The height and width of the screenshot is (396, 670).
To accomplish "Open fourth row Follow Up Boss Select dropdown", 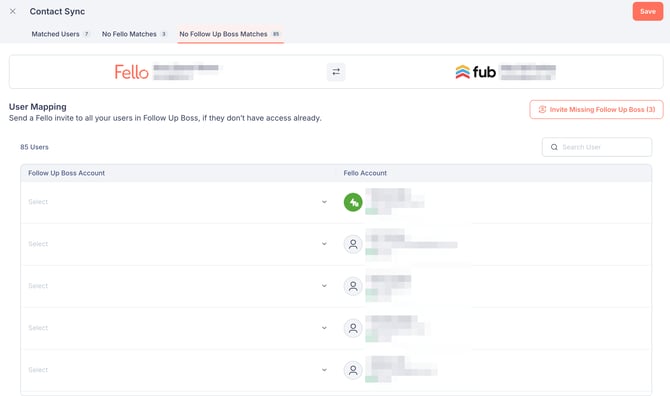I will click(178, 328).
